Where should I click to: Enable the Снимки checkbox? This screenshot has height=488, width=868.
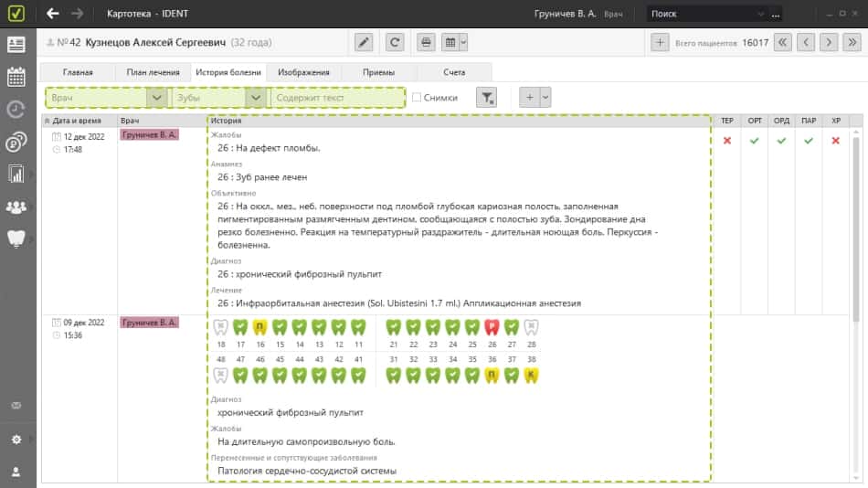417,98
